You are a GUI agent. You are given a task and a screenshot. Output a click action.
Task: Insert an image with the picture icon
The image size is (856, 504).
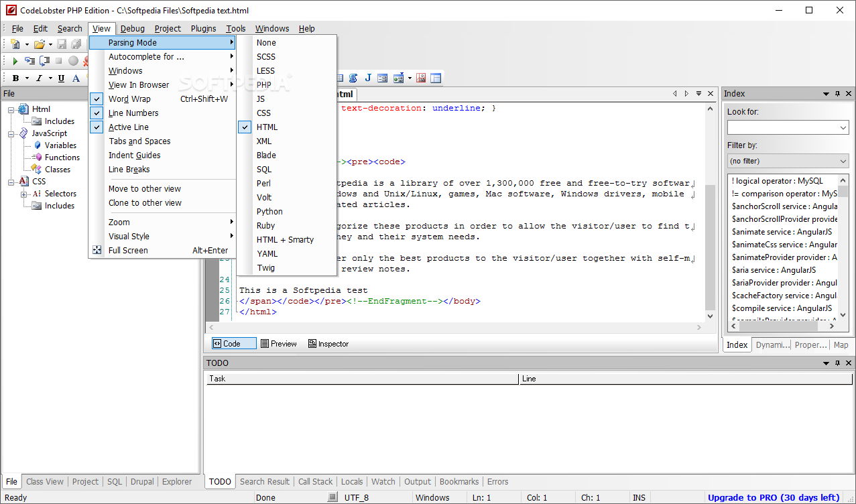(421, 78)
